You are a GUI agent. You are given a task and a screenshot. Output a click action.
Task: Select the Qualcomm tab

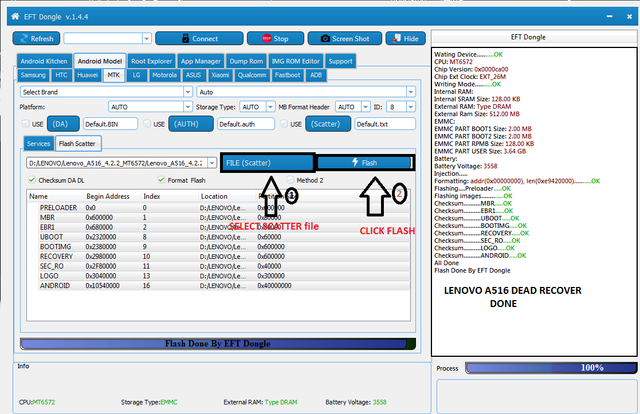tap(252, 75)
